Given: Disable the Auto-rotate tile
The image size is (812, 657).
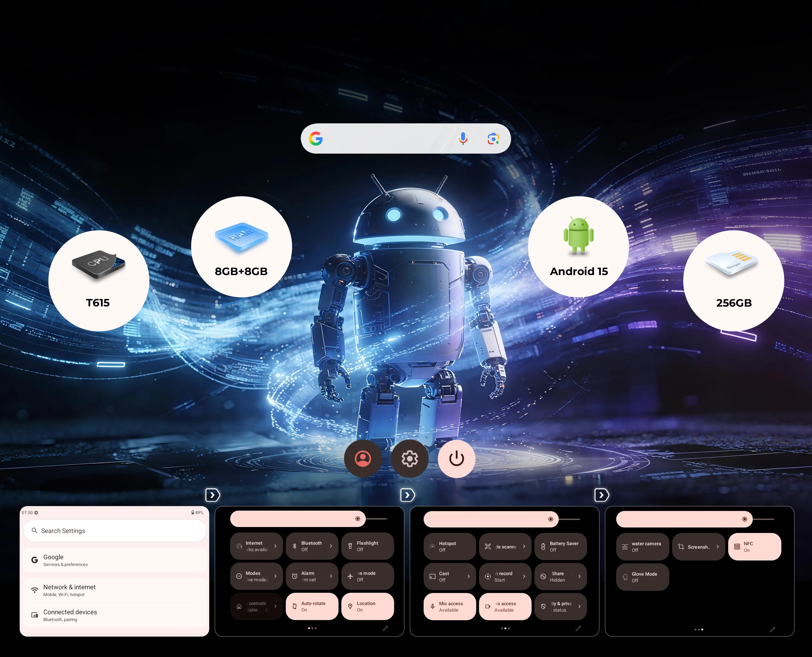Looking at the screenshot, I should pos(312,606).
